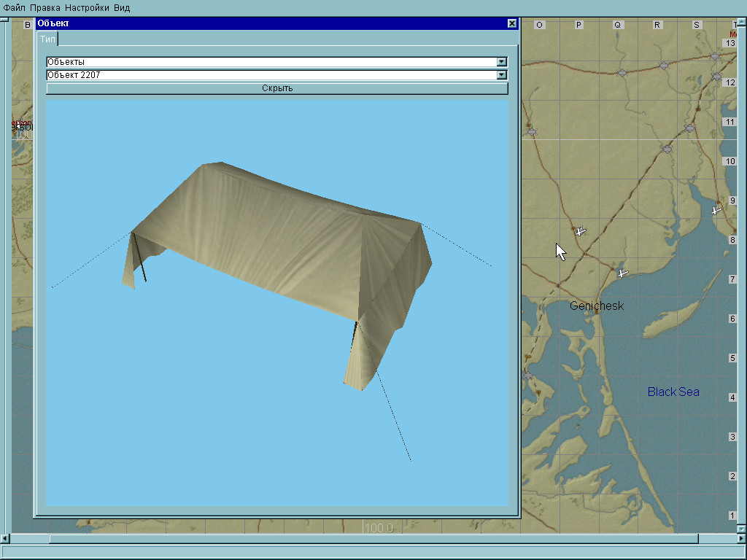Select the grey marker in grid square R10
747x560 pixels.
pyautogui.click(x=666, y=149)
